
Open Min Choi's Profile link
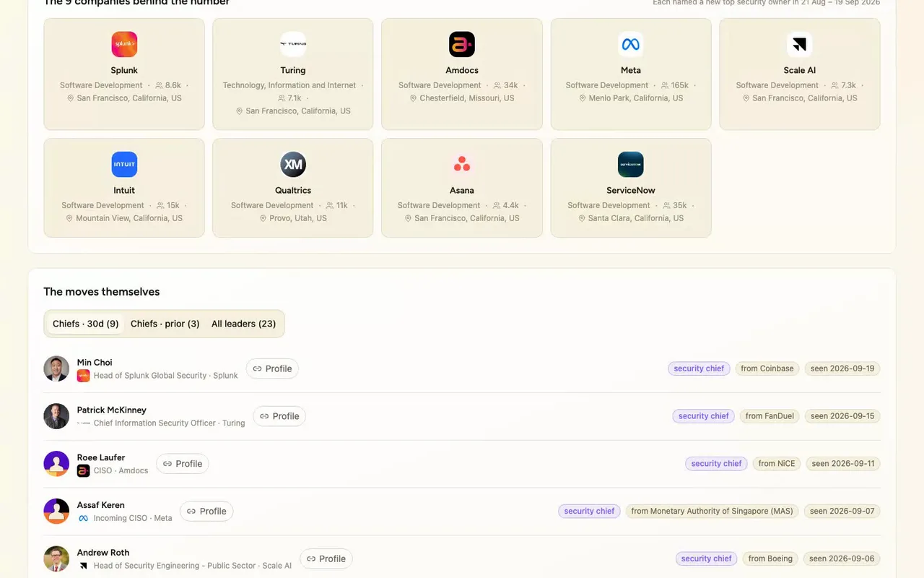click(272, 368)
